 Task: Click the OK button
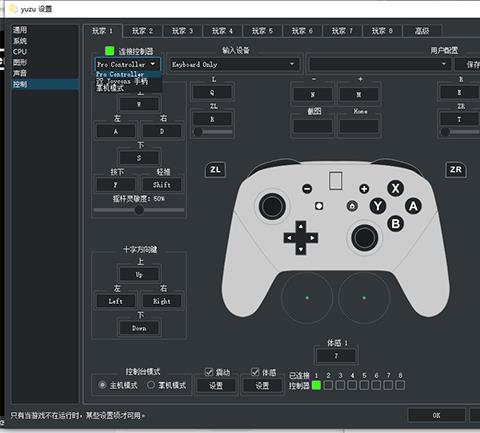click(436, 415)
